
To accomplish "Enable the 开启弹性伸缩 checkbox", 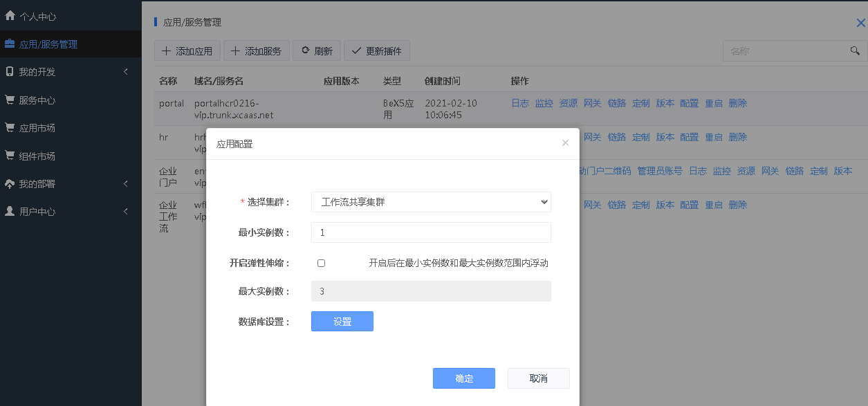I will tap(321, 264).
